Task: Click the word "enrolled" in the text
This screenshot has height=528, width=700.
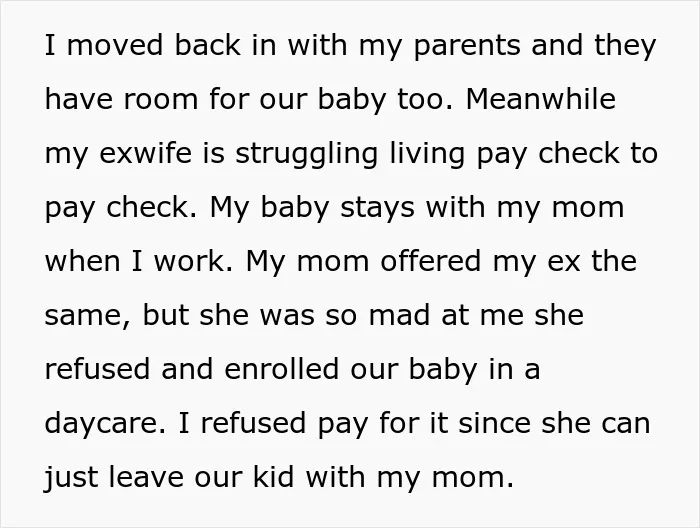Action: tap(281, 369)
